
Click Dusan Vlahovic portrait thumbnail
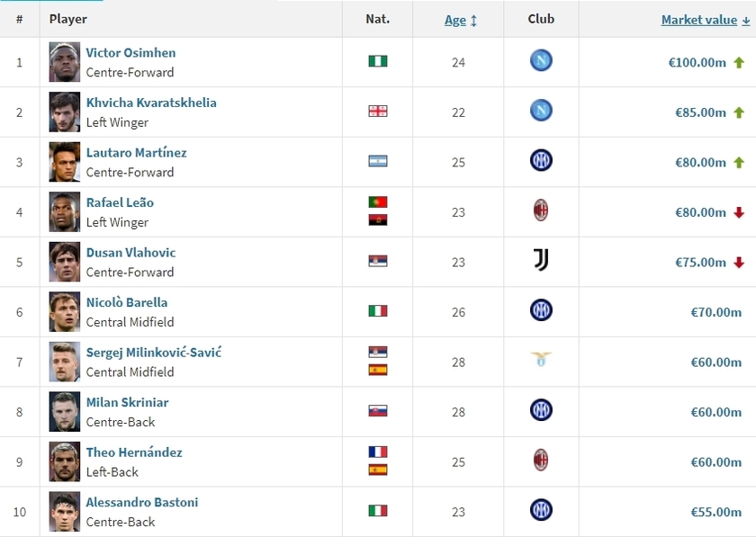(65, 263)
